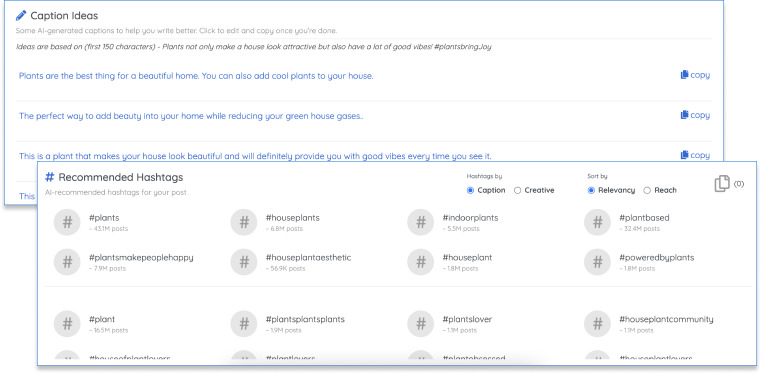Edit the caption about good vibes every time
This screenshot has width=761, height=374.
[255, 156]
